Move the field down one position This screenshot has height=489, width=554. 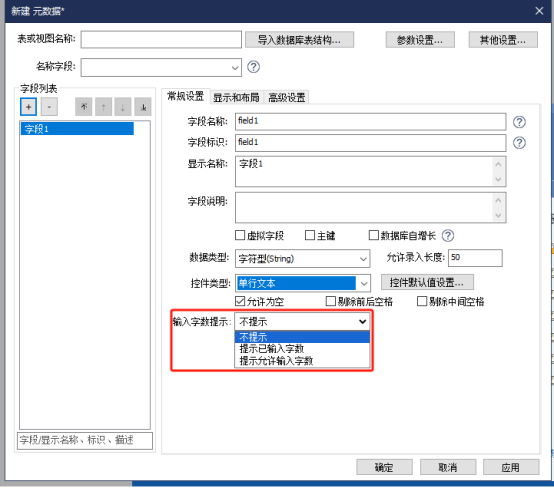coord(123,107)
